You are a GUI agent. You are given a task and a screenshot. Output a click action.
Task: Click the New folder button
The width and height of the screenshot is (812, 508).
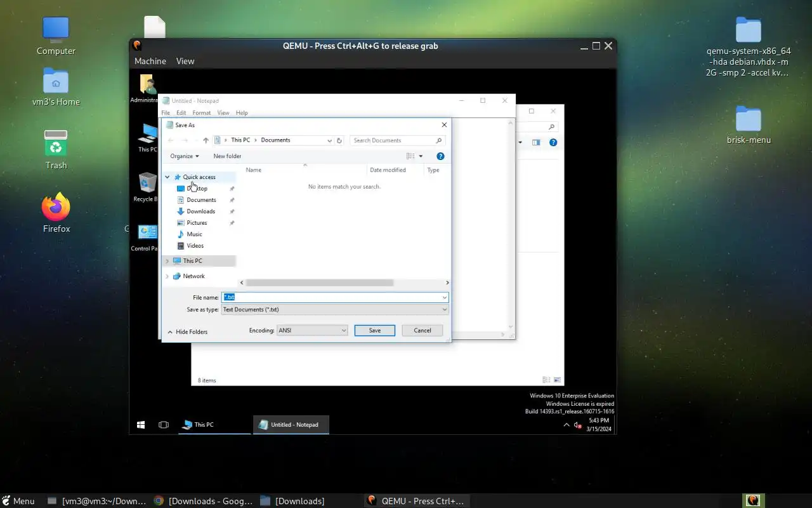[227, 156]
